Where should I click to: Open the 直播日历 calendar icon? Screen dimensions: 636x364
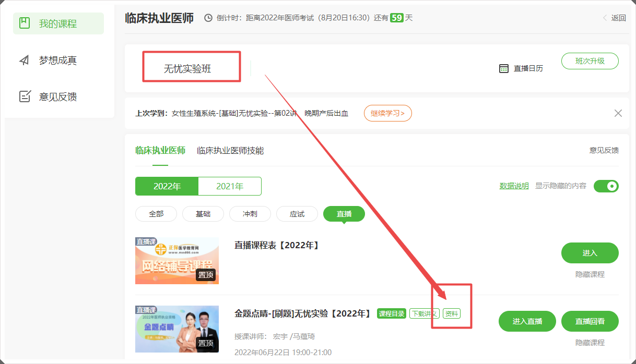504,68
